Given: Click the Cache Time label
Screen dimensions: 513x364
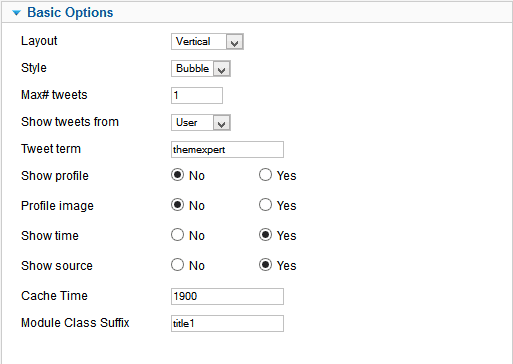Looking at the screenshot, I should 54,296.
